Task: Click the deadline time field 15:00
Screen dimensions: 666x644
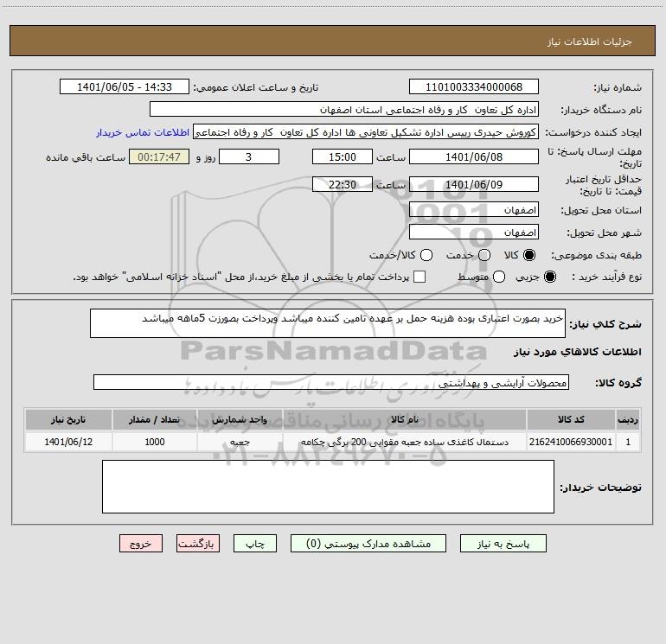Action: 343,156
